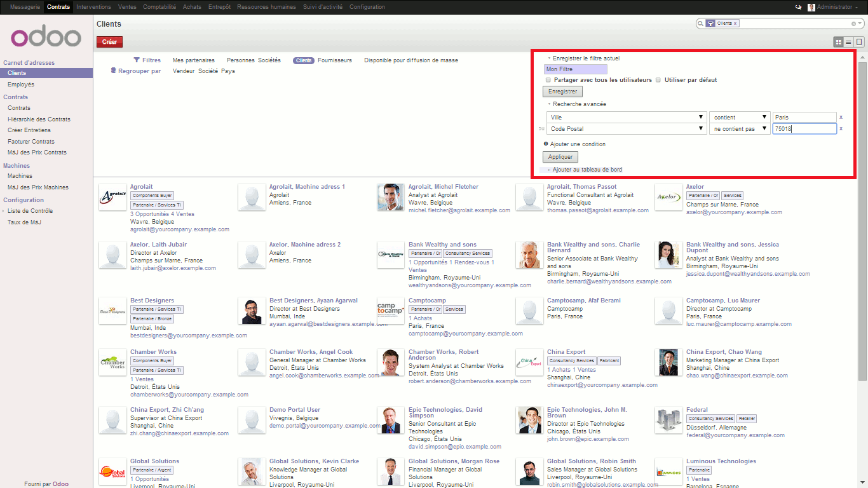Viewport: 868px width, 488px height.
Task: Open the Comptabilité top menu
Action: [x=159, y=7]
